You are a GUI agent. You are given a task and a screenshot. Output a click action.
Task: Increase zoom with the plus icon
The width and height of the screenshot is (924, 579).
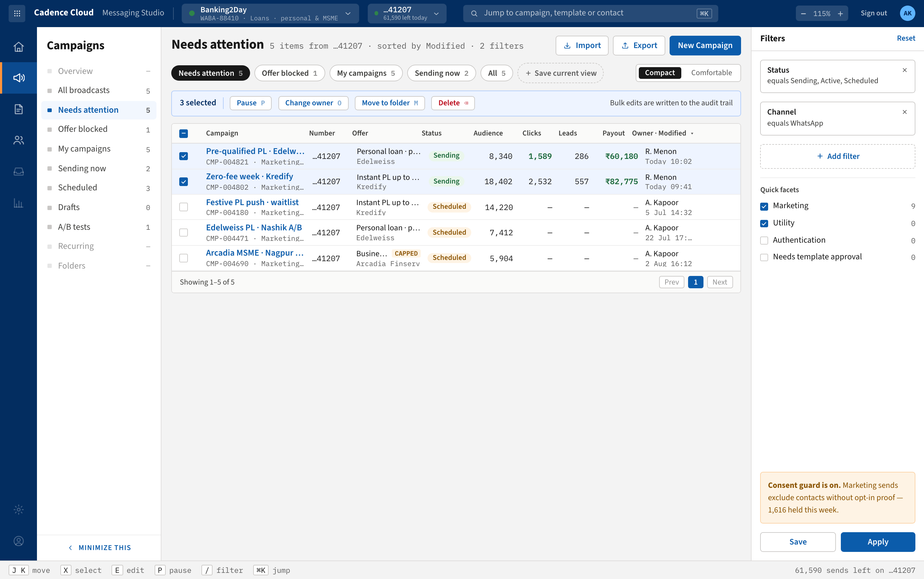[x=840, y=14]
